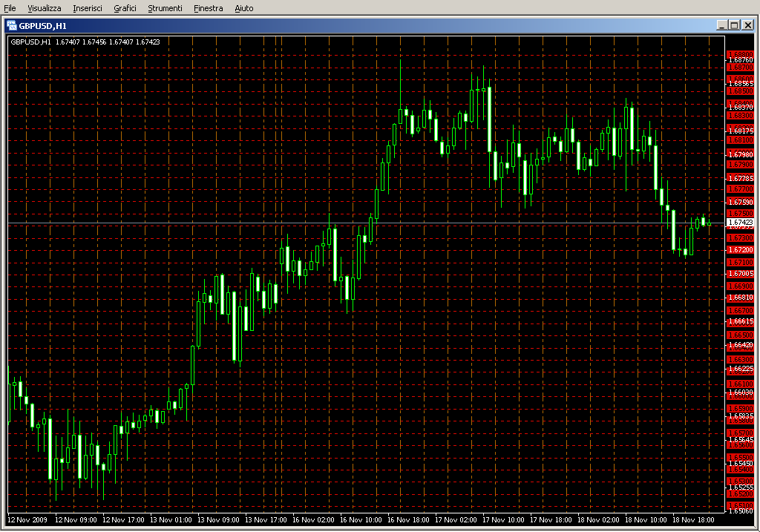Click the white 1.65255 price scale value
The image size is (760, 532).
click(x=741, y=487)
